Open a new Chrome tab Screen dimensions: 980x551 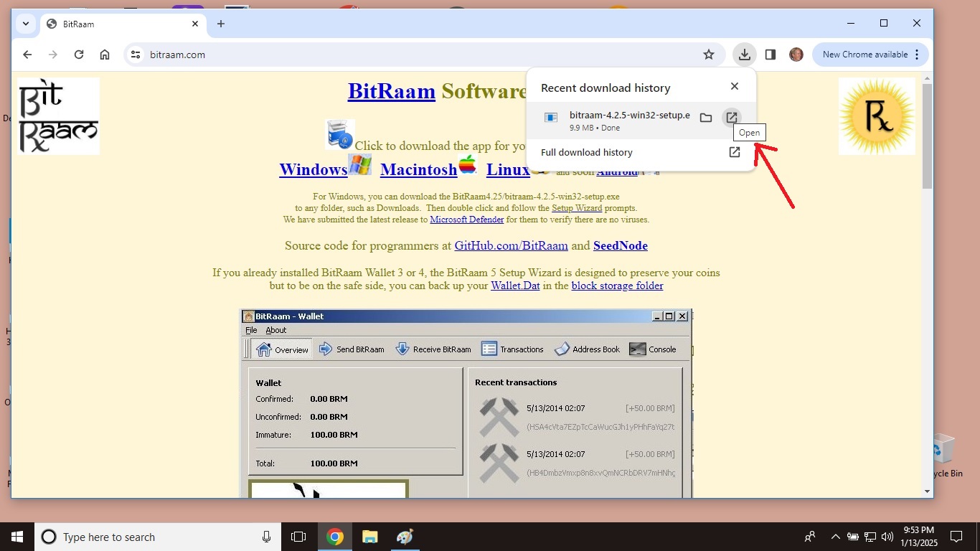pos(221,24)
